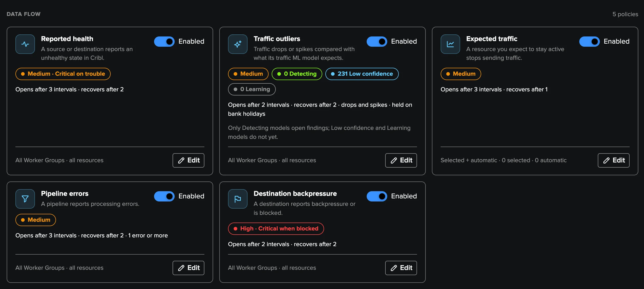Click the '0 Learning' gray badge
Image resolution: width=644 pixels, height=289 pixels.
(x=252, y=89)
